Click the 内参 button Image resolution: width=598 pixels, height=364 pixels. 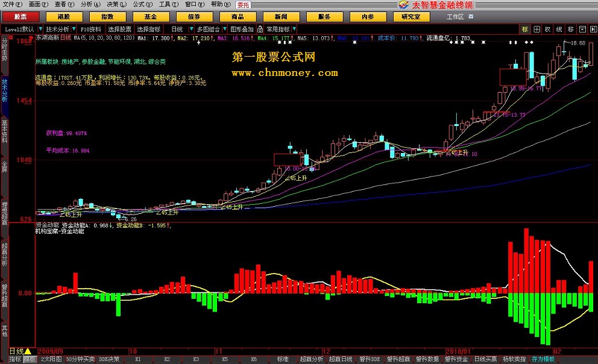pyautogui.click(x=368, y=17)
